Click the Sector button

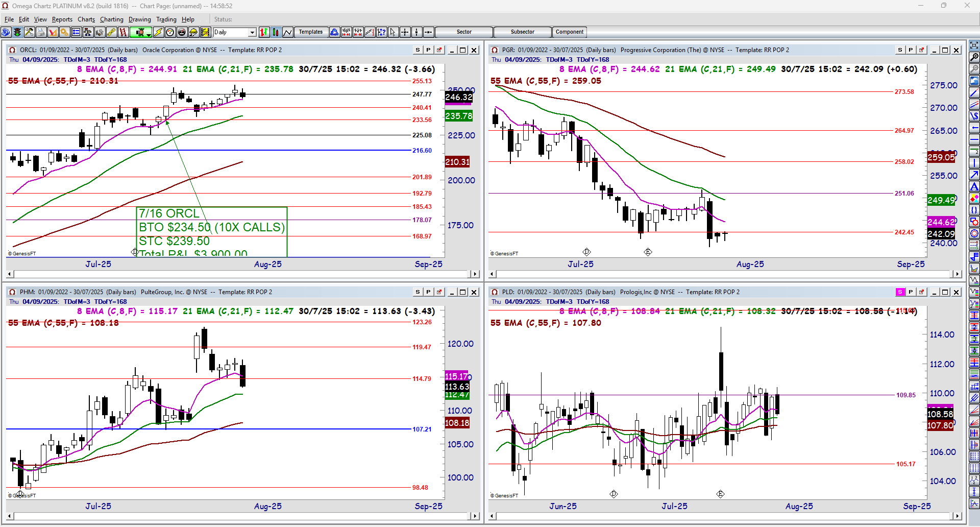464,32
